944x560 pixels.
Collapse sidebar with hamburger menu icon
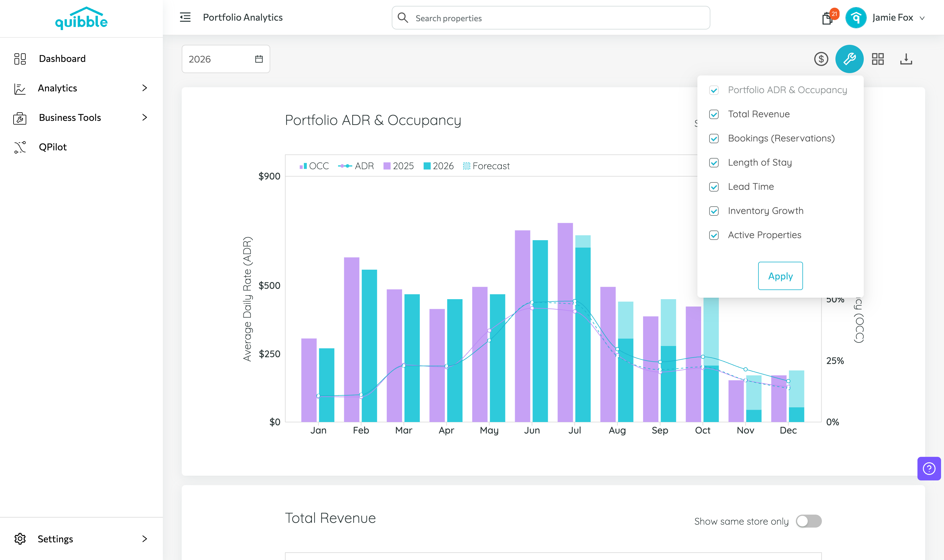click(x=185, y=17)
